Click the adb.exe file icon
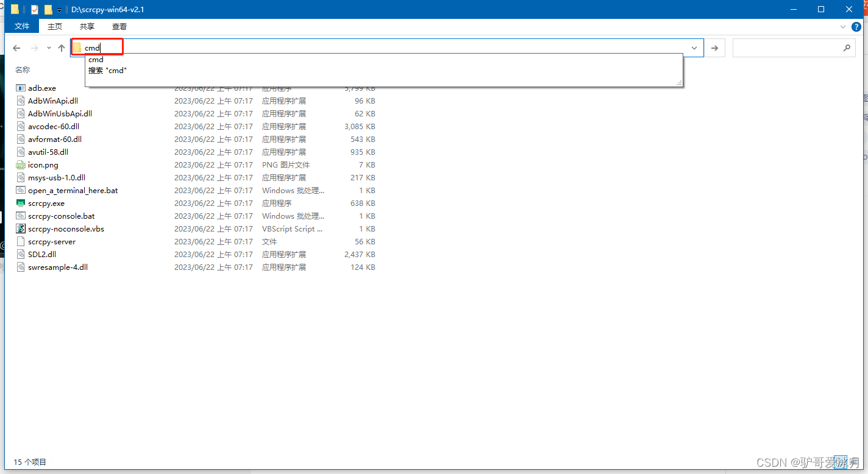The height and width of the screenshot is (474, 868). point(21,88)
